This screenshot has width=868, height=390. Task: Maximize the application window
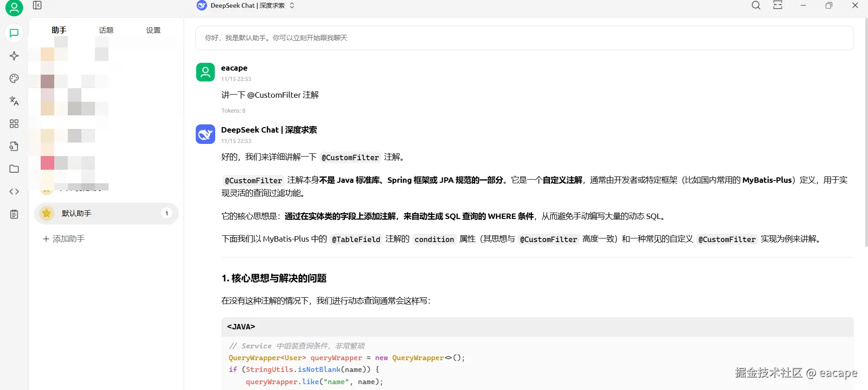pos(829,5)
